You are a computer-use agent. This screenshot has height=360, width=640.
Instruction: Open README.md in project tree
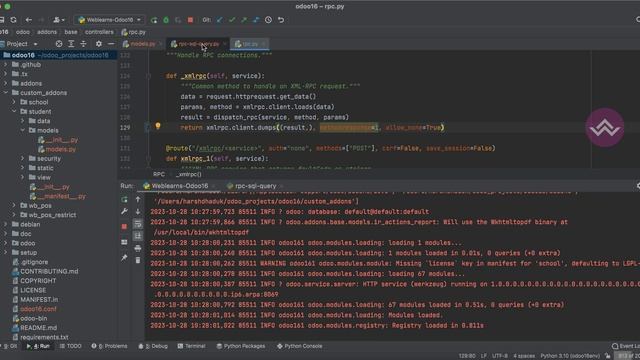click(x=35, y=327)
